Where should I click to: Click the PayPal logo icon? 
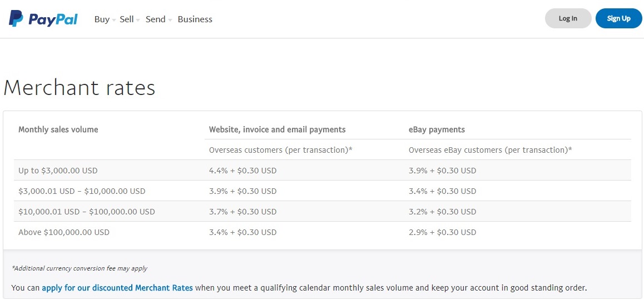click(x=17, y=19)
